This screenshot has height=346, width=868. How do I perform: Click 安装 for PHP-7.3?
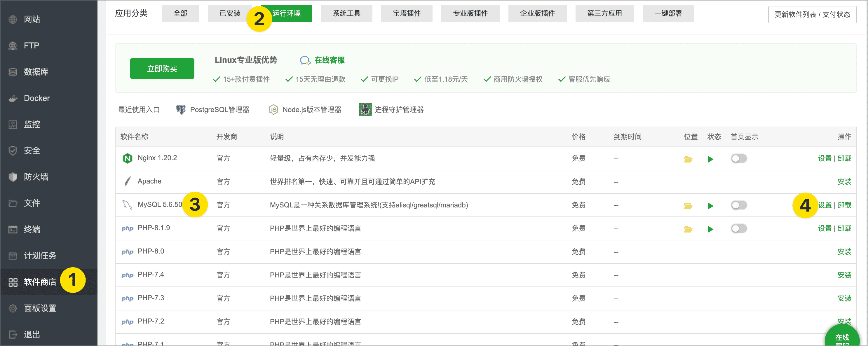[x=844, y=298]
